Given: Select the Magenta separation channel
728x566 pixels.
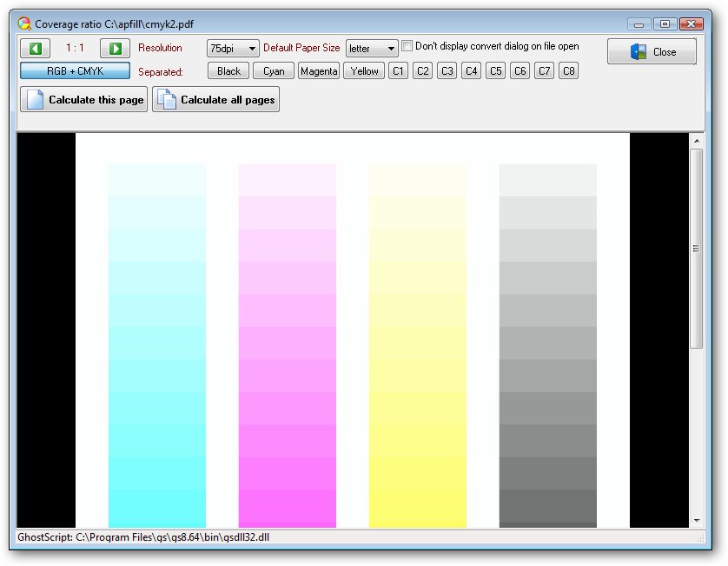Looking at the screenshot, I should 318,70.
